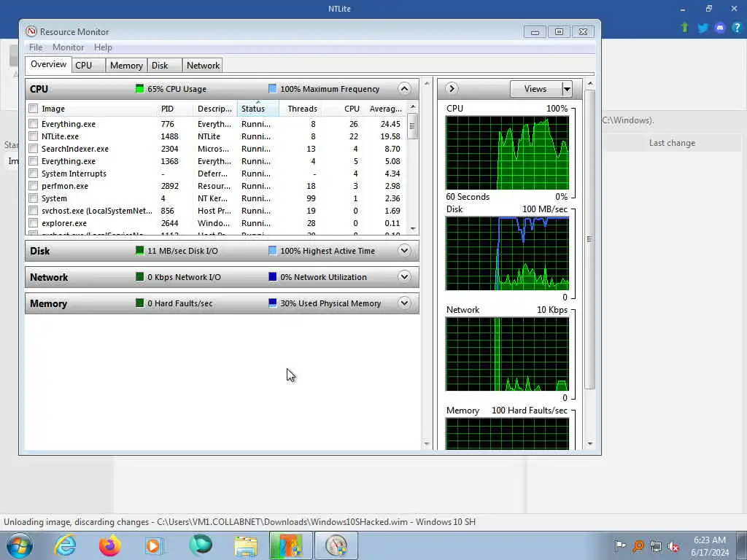This screenshot has height=560, width=747.
Task: Open network status tray icon
Action: pyautogui.click(x=656, y=546)
